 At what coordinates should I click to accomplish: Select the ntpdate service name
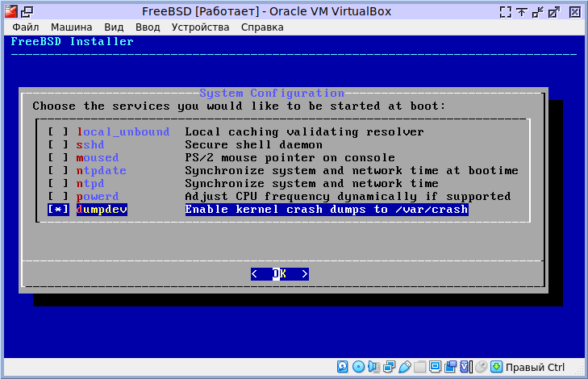click(102, 171)
